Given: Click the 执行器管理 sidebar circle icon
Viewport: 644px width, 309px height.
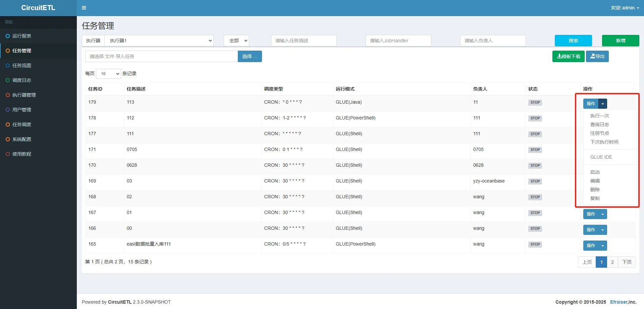Looking at the screenshot, I should (x=8, y=95).
